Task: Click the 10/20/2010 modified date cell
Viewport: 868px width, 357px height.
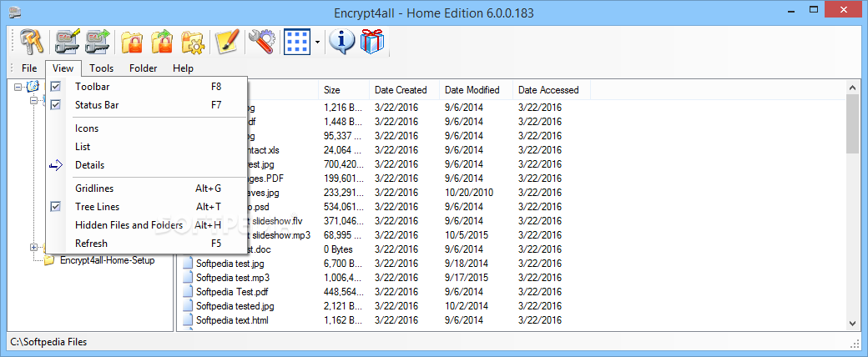Action: pyautogui.click(x=469, y=193)
